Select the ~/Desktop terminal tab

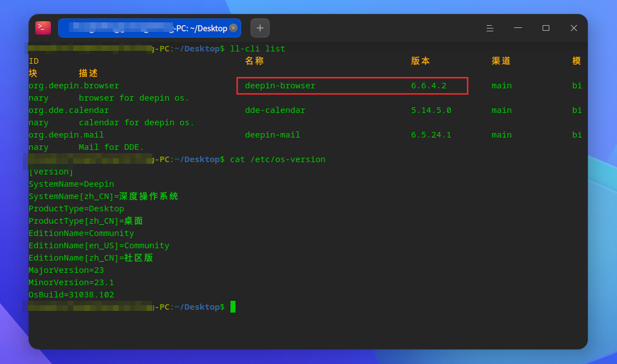pyautogui.click(x=149, y=28)
